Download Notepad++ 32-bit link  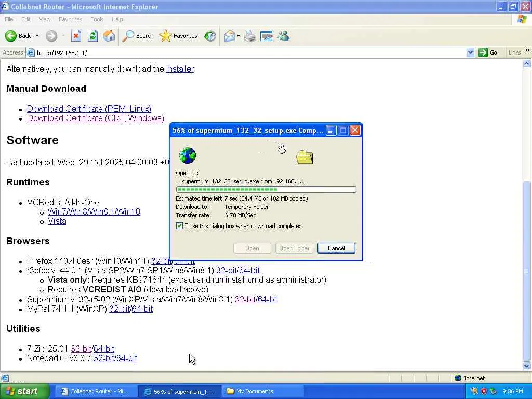tap(104, 358)
